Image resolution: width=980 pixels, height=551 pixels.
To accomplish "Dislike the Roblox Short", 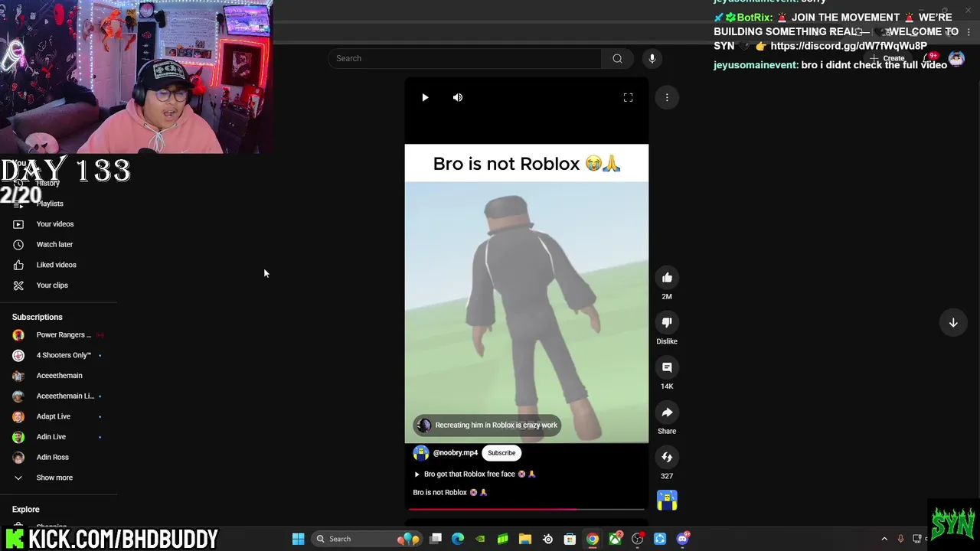I will [667, 322].
